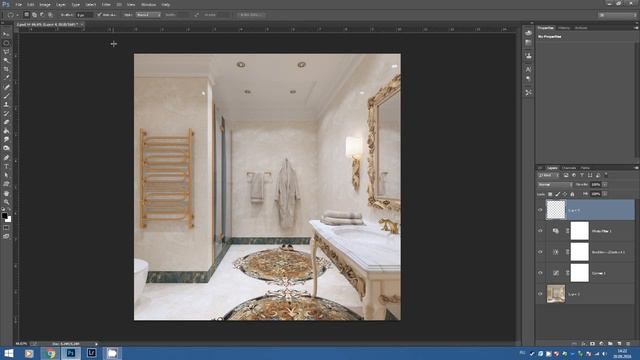
Task: Switch to the Channels tab
Action: click(x=569, y=168)
